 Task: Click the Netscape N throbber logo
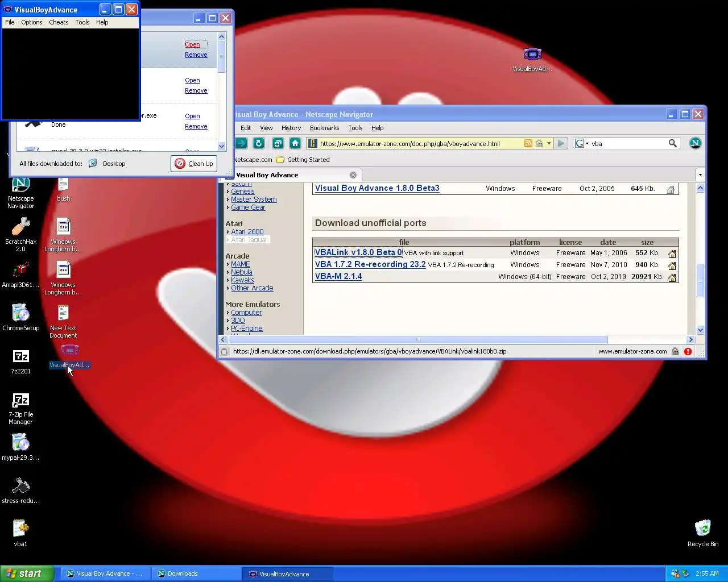[x=695, y=143]
